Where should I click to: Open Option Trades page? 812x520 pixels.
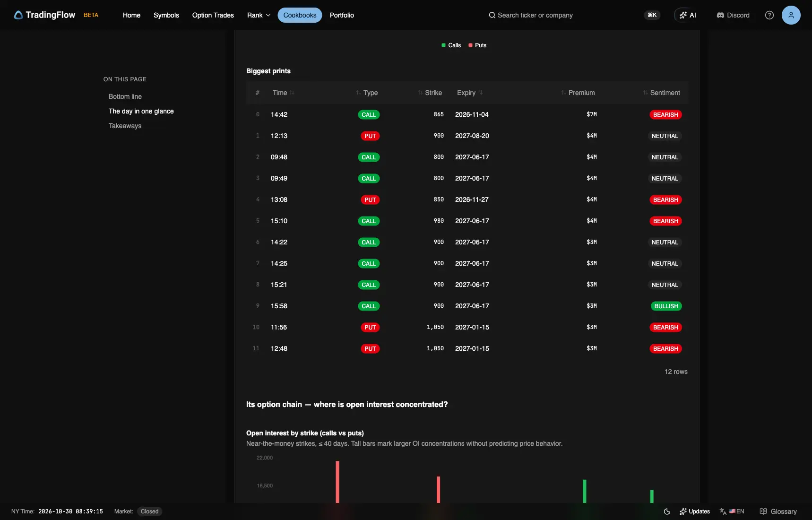click(x=213, y=15)
